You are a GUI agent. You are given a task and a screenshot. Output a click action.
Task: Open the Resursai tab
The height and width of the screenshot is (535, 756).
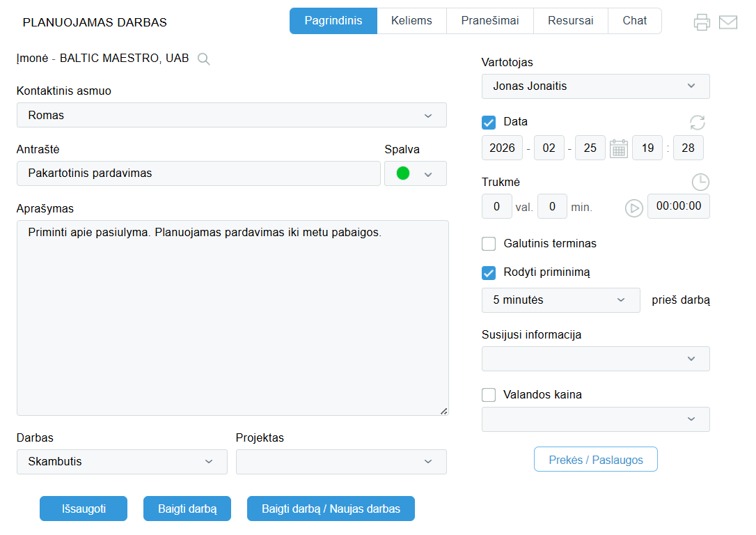coord(570,21)
